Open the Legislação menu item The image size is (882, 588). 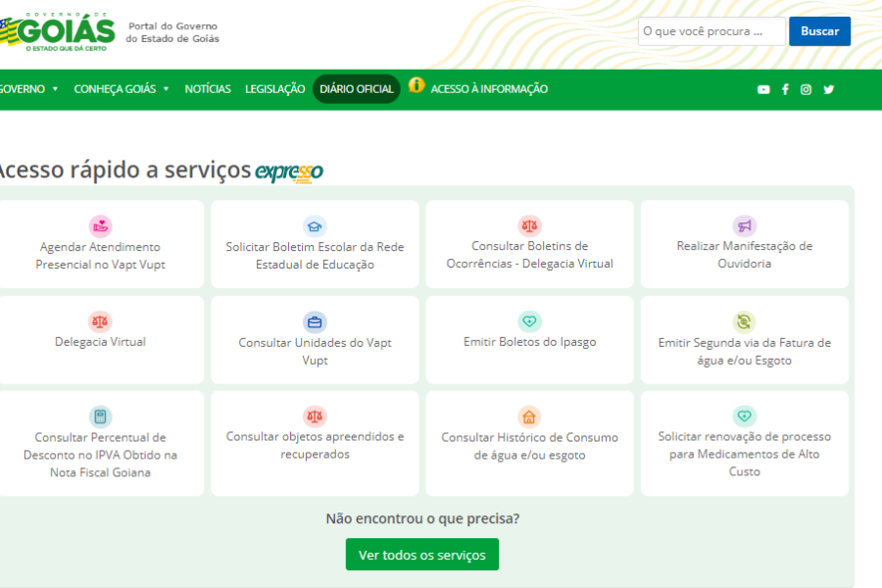tap(274, 89)
